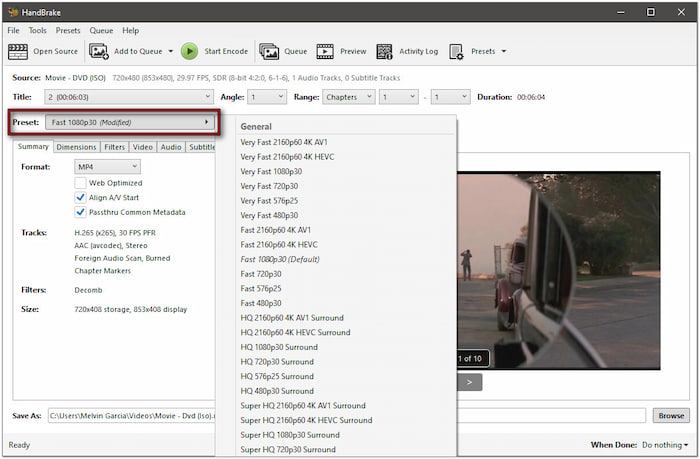Screen dimensions: 700x459
Task: Toggle the Passthru Common Metadata checkbox
Action: click(80, 212)
